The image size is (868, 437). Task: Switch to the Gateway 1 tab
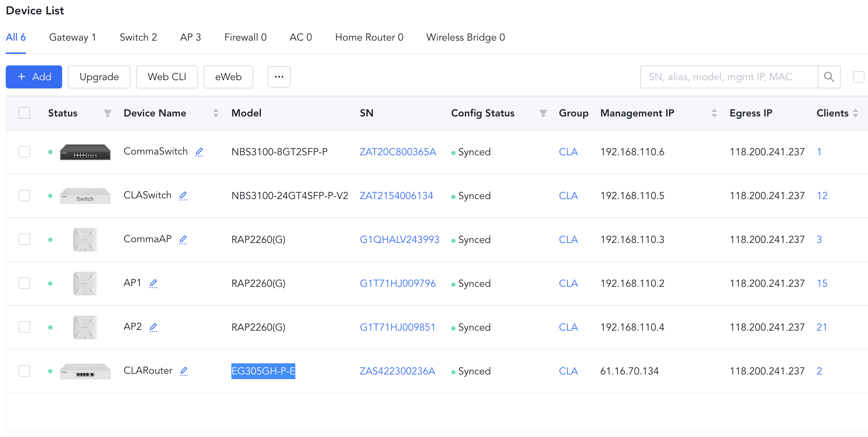pyautogui.click(x=72, y=37)
